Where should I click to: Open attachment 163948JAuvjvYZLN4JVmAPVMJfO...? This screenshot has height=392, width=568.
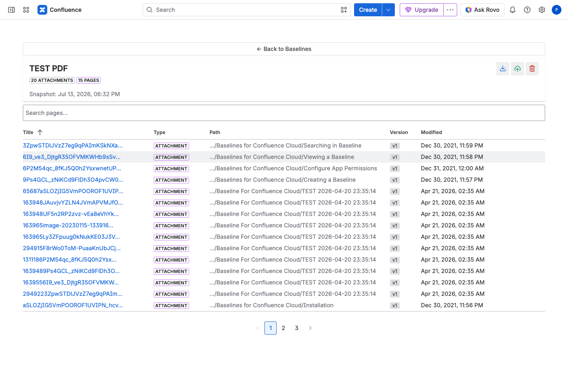[73, 203]
